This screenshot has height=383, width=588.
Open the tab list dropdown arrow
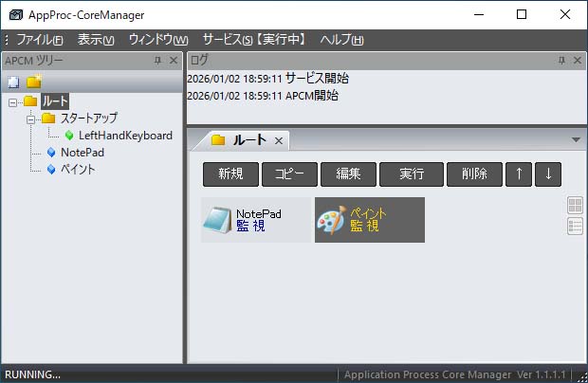pyautogui.click(x=575, y=139)
